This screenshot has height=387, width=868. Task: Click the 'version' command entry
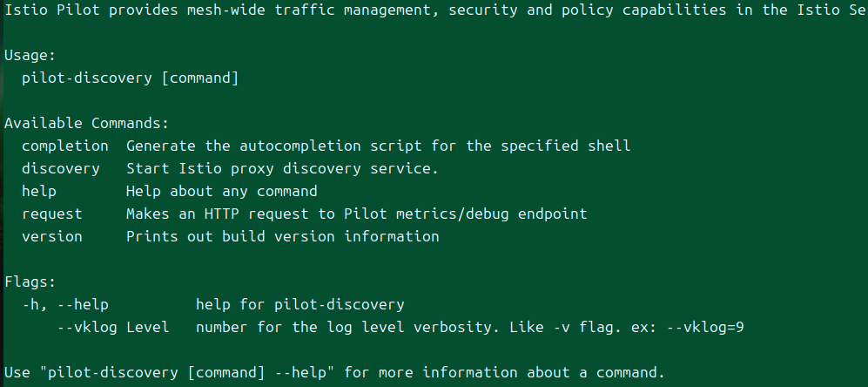[x=52, y=237]
